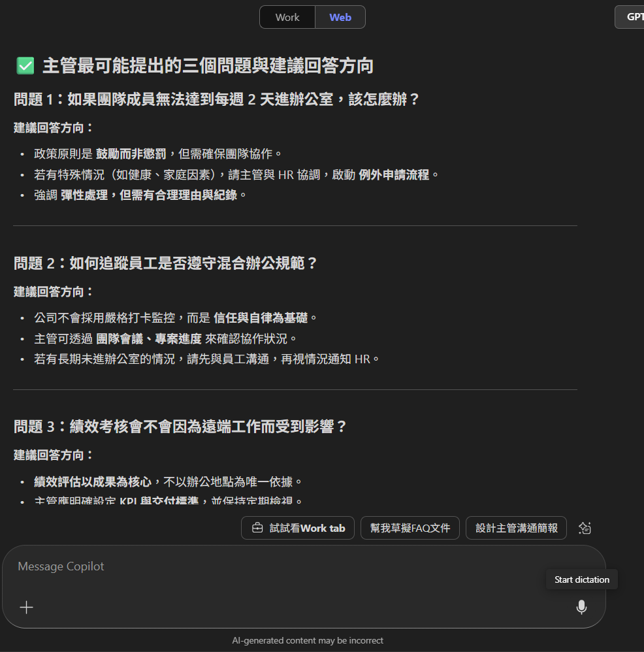Click the green checkmark emoji in heading
644x652 pixels.
25,66
